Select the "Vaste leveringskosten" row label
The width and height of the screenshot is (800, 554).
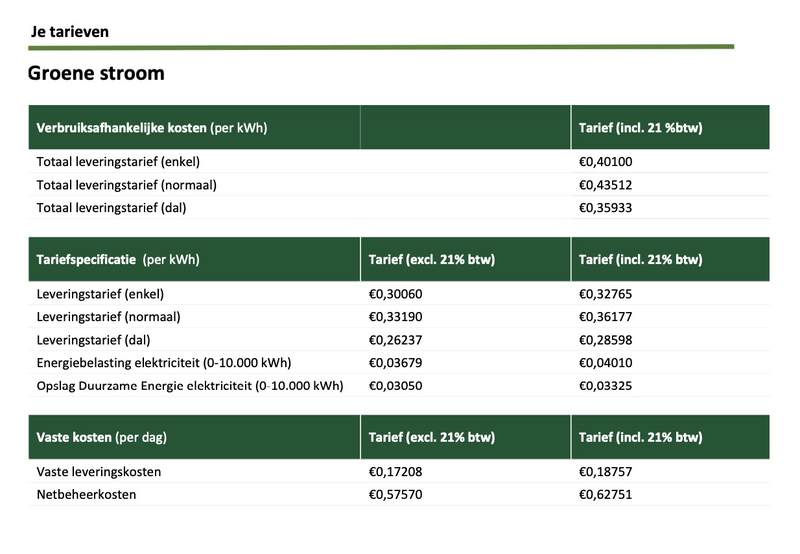98,471
